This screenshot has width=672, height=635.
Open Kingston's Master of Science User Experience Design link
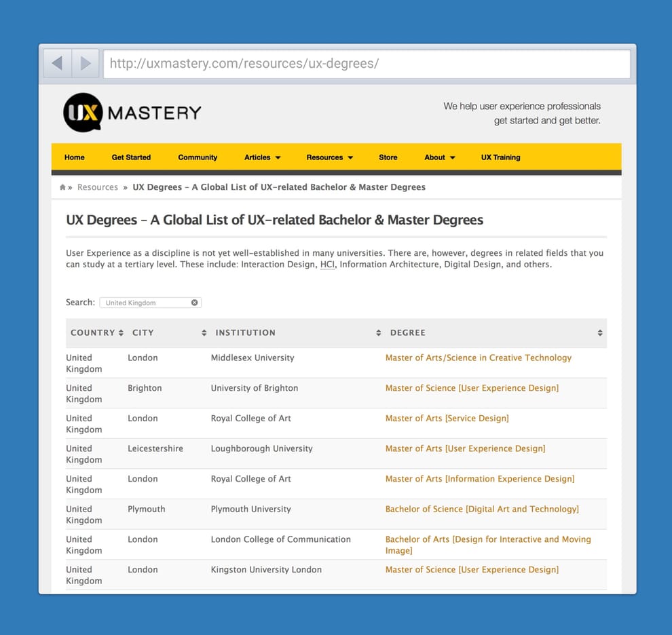click(472, 570)
